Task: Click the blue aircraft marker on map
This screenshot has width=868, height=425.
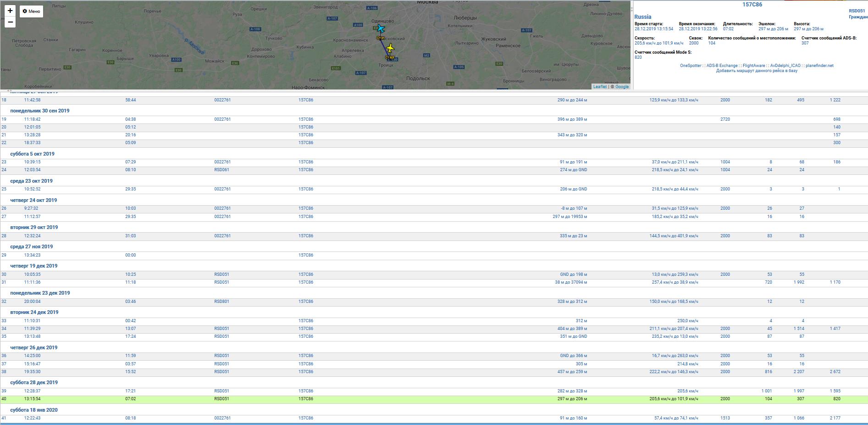Action: point(380,29)
